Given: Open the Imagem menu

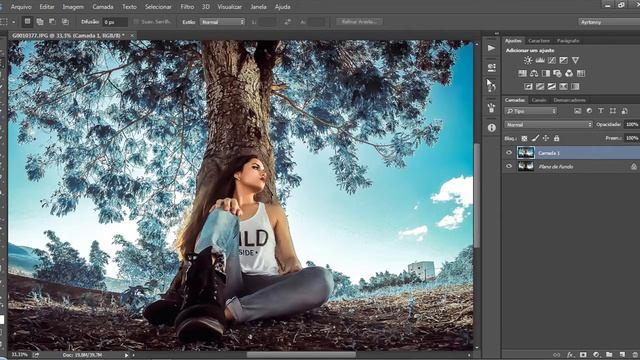Looking at the screenshot, I should (73, 7).
